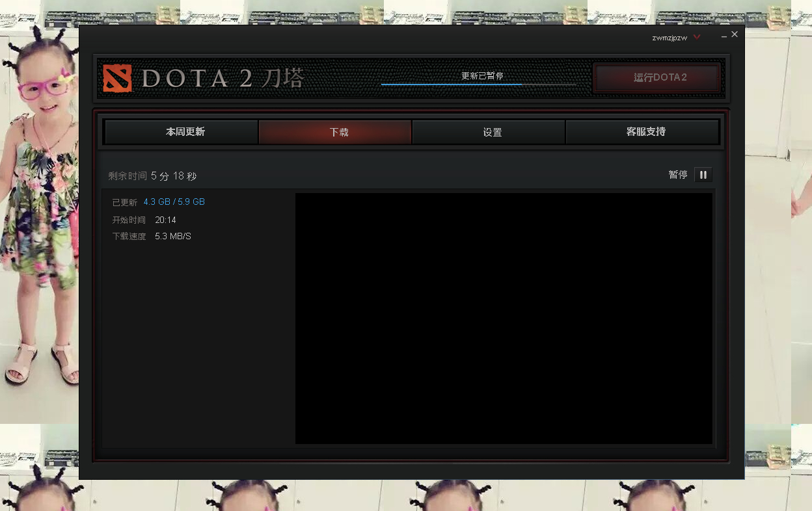Click the 更新已暂停 status text
812x511 pixels.
click(x=482, y=76)
